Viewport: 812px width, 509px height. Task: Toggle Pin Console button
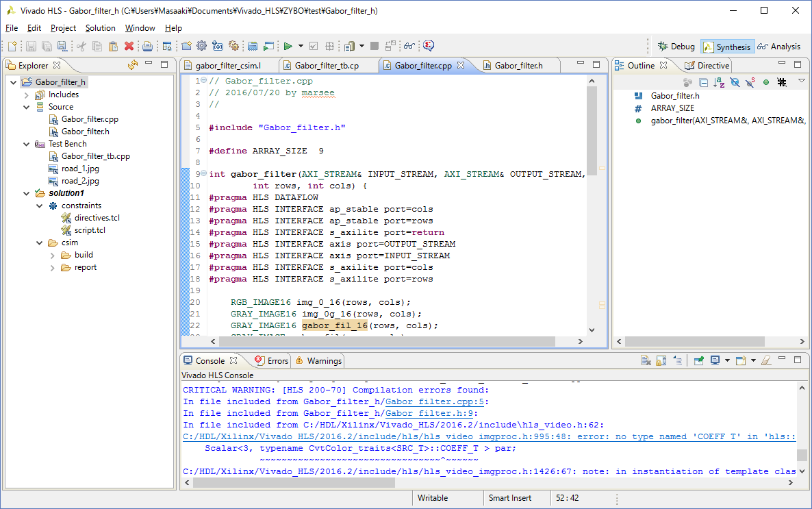click(x=698, y=360)
